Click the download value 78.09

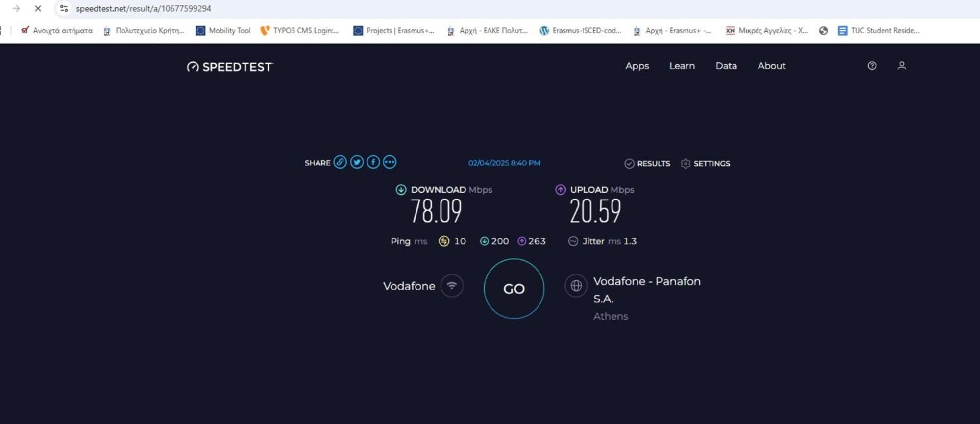point(436,211)
